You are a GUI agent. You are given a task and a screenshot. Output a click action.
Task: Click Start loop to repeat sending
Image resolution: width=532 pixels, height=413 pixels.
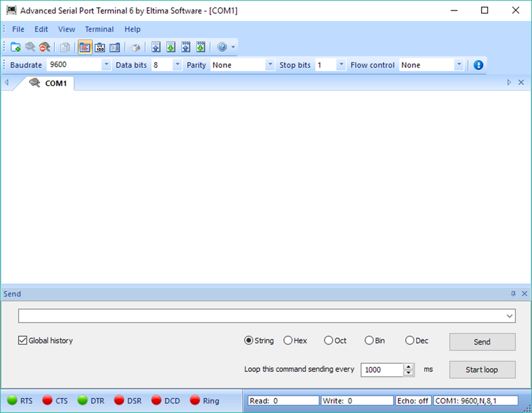pyautogui.click(x=482, y=369)
